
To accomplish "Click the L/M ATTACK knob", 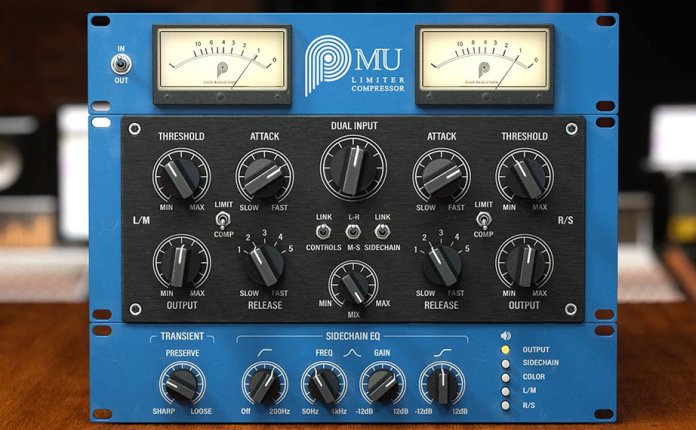I will click(264, 176).
